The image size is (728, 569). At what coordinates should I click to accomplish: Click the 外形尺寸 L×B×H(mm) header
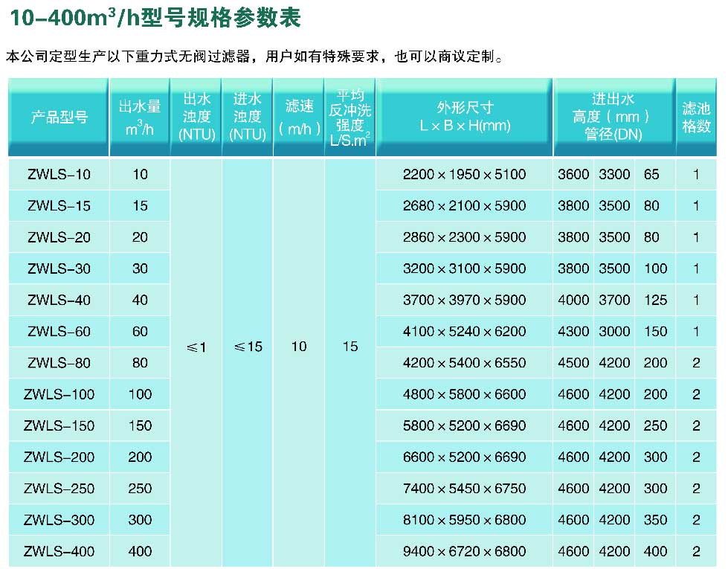pyautogui.click(x=465, y=117)
